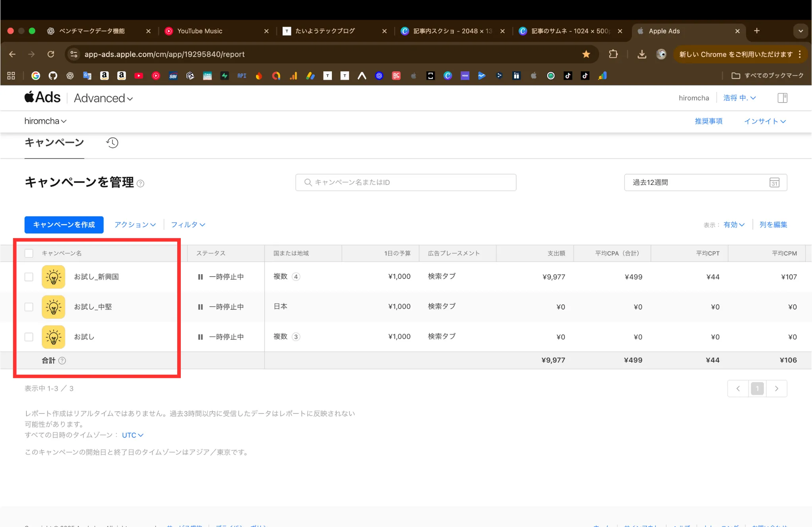Click the Apple Ads logo icon
This screenshot has width=812, height=527.
pyautogui.click(x=30, y=97)
